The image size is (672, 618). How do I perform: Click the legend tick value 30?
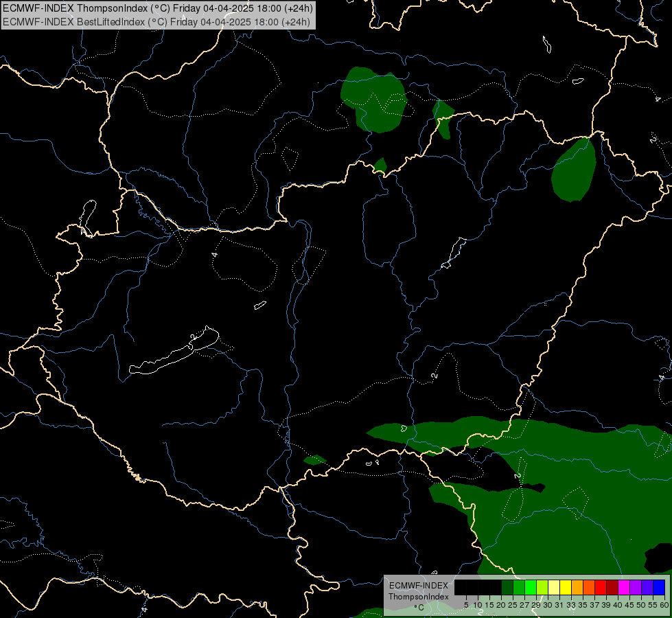(548, 605)
